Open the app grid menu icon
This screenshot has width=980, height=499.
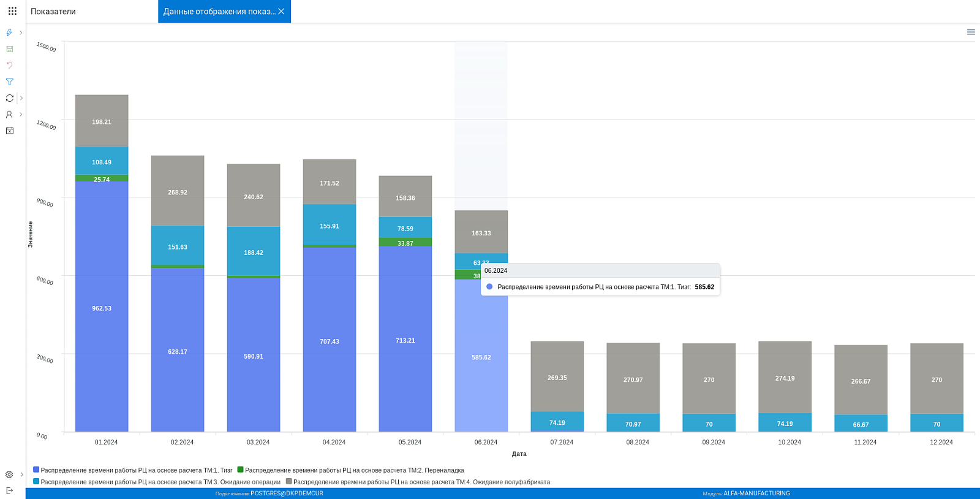[x=12, y=11]
